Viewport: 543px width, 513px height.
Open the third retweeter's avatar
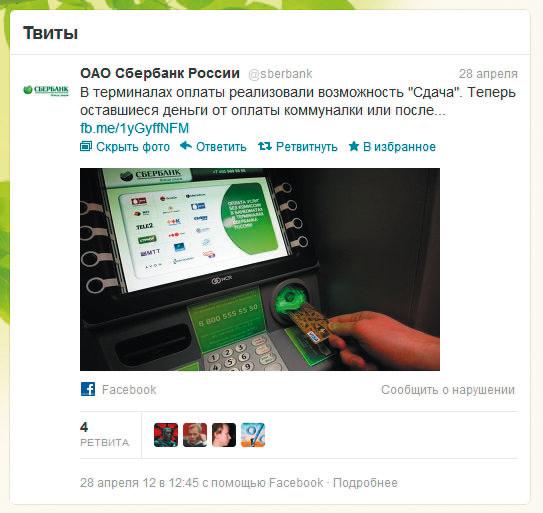pos(224,435)
